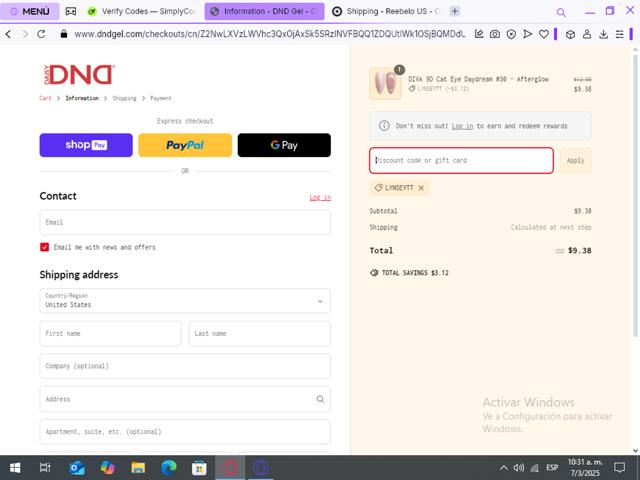Switch to Information - DND Gel tab
Image resolution: width=640 pixels, height=480 pixels.
click(264, 11)
